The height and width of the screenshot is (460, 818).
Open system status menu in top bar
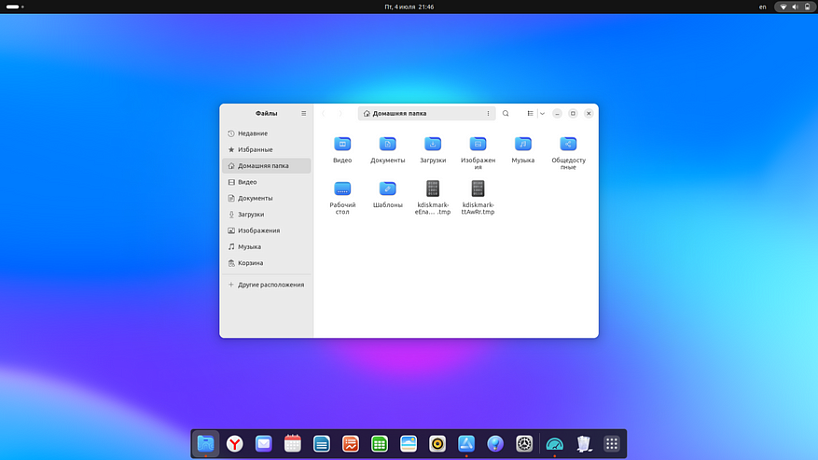click(x=796, y=7)
